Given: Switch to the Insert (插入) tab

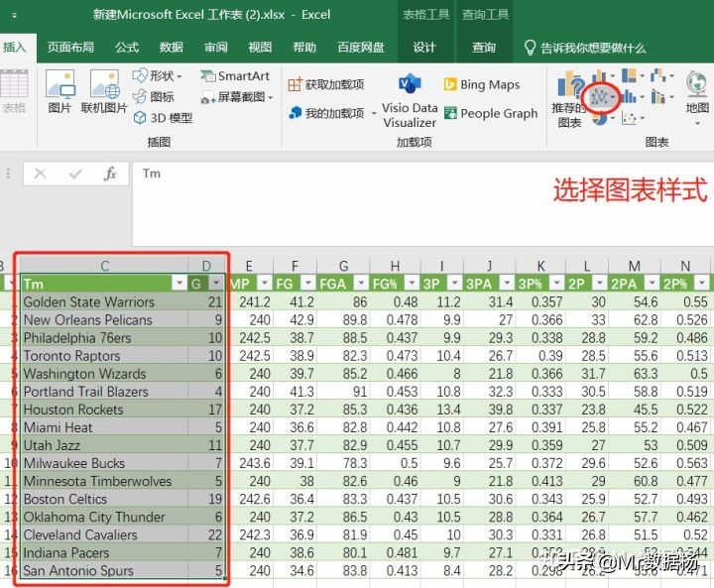Looking at the screenshot, I should 15,48.
